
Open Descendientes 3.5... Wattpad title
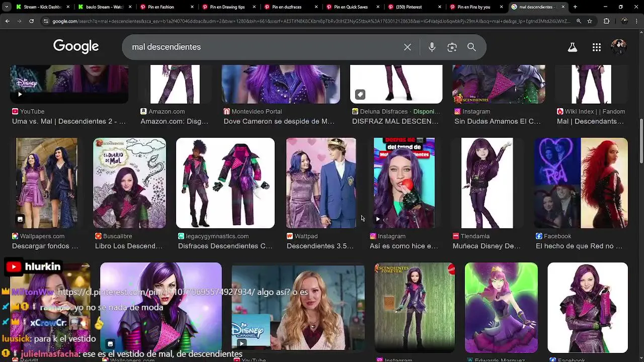pos(320,246)
